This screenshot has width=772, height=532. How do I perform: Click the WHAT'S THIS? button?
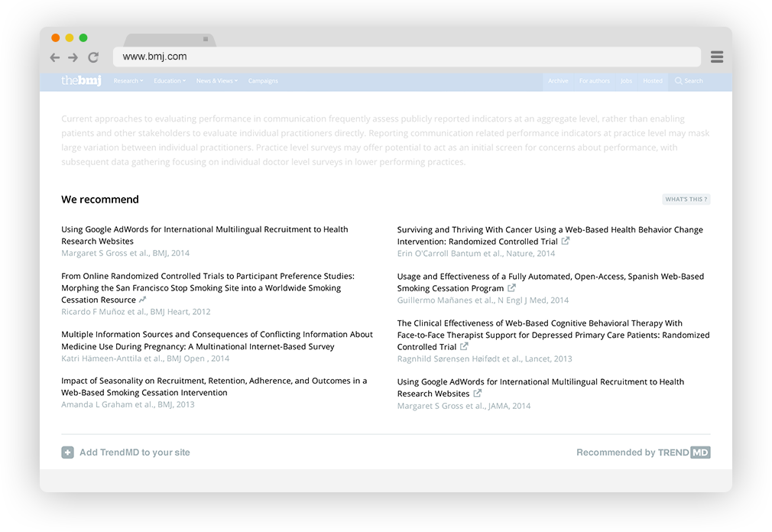click(686, 199)
